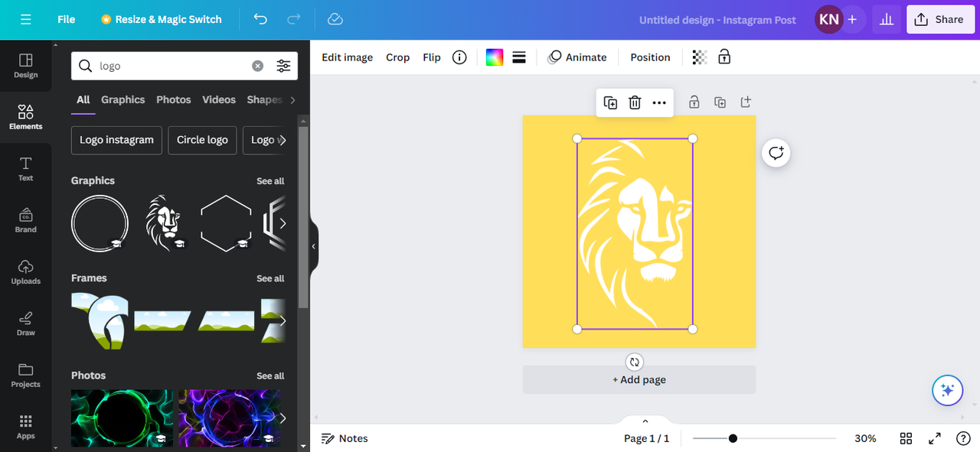Enter fullscreen present mode
980x452 pixels.
coord(935,438)
